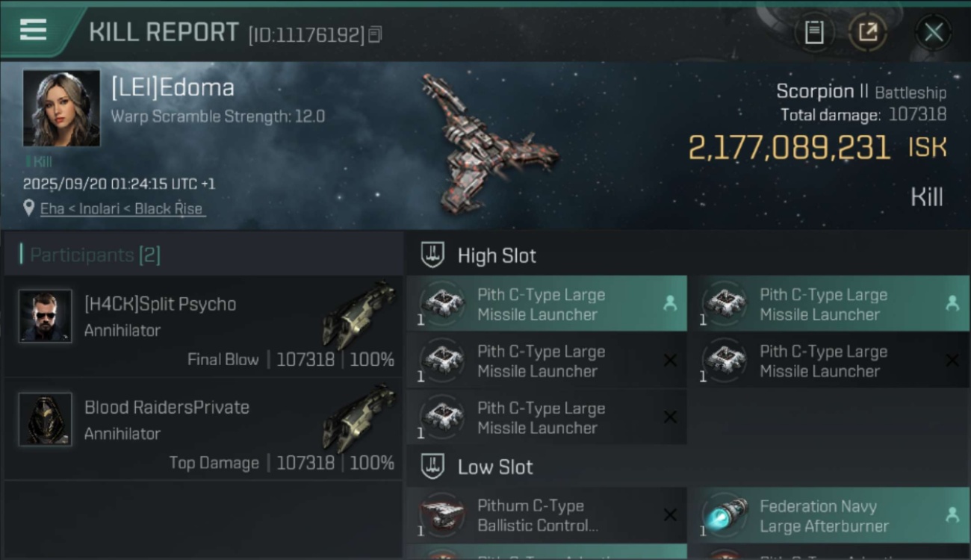
Task: Share the kill report externally
Action: tap(867, 32)
